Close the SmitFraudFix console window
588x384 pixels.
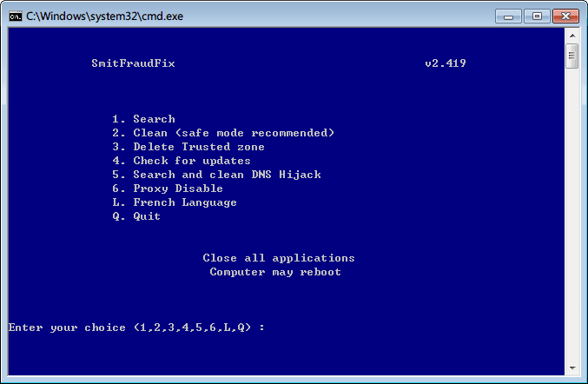coord(565,17)
